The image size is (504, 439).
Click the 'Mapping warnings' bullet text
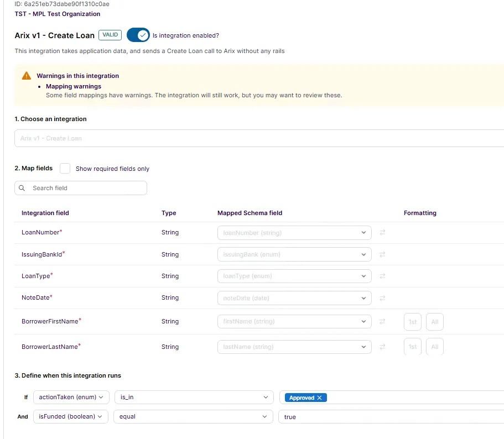[x=74, y=86]
